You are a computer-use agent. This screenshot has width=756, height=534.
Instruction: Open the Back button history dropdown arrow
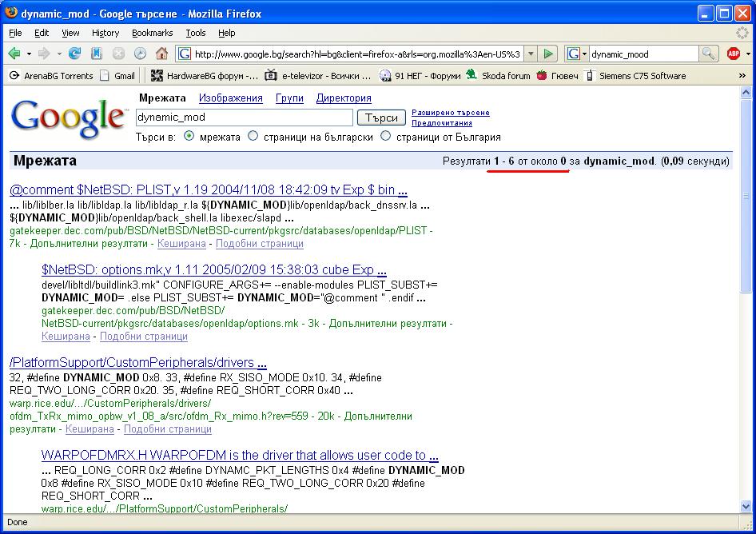(x=29, y=54)
